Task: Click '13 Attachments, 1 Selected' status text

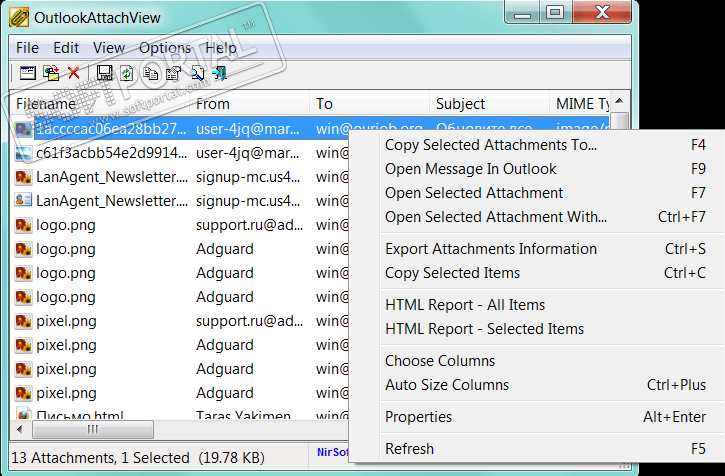Action: [x=100, y=457]
